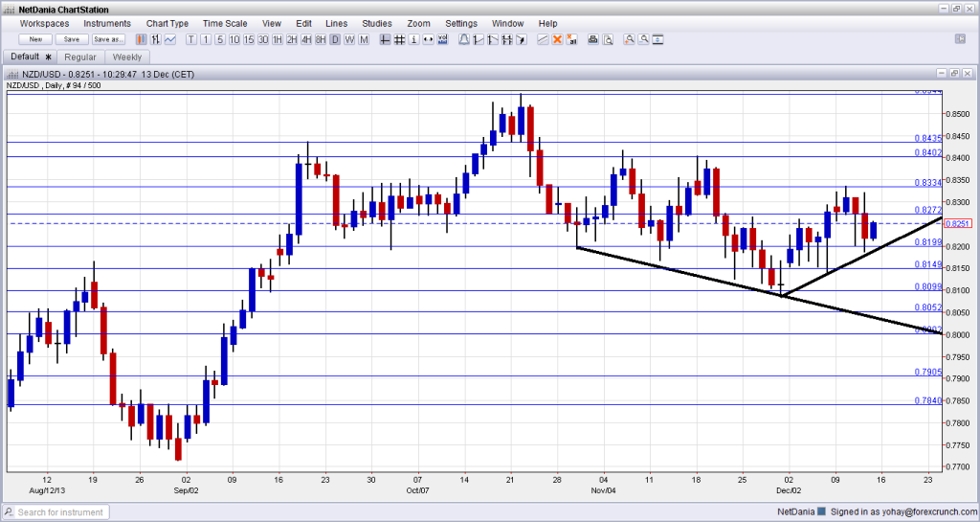Open the Edit menu
This screenshot has height=522, width=980.
pos(303,23)
